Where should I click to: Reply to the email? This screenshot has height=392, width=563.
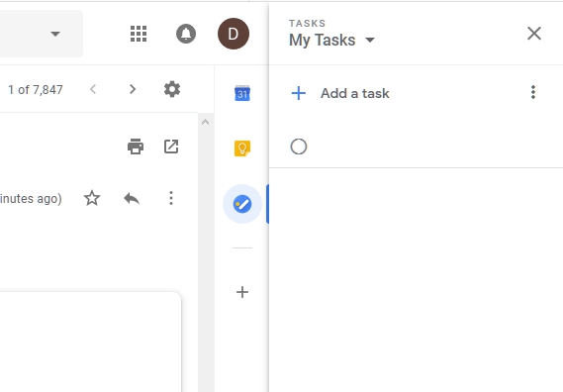coord(132,198)
